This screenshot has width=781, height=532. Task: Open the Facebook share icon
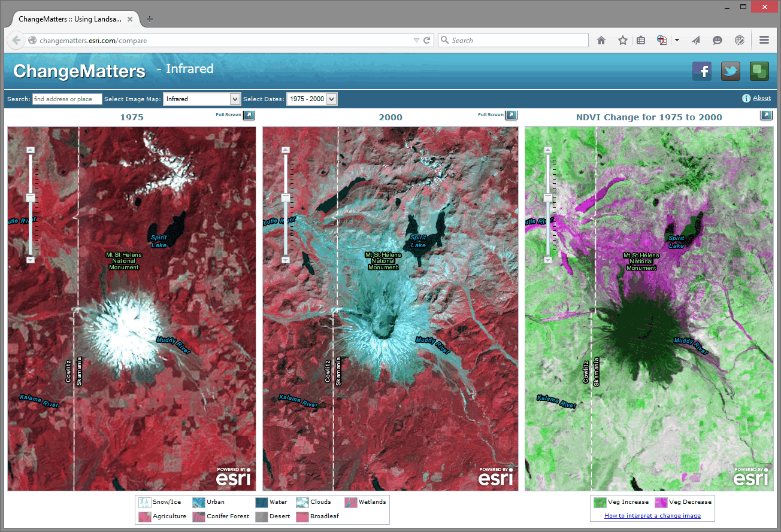tap(702, 71)
